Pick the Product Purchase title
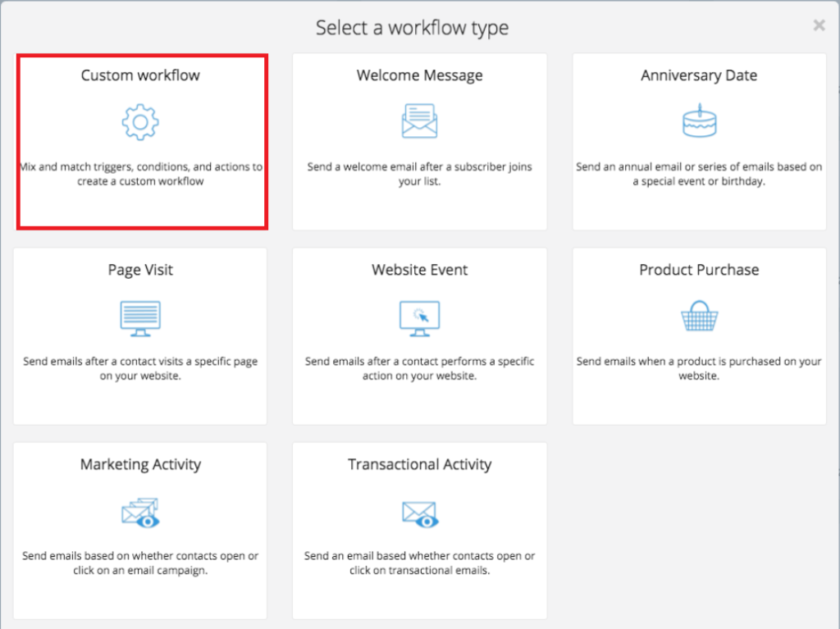840x629 pixels. pyautogui.click(x=699, y=270)
